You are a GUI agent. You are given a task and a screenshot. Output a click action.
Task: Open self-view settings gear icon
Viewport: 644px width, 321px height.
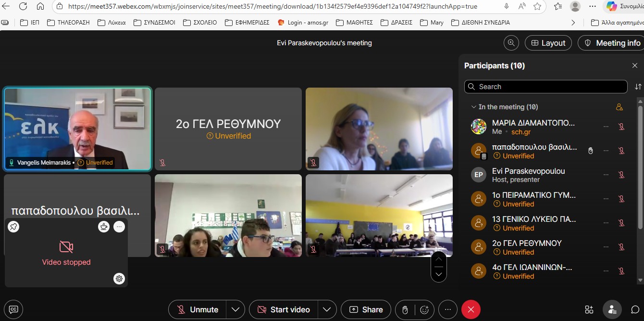[119, 278]
